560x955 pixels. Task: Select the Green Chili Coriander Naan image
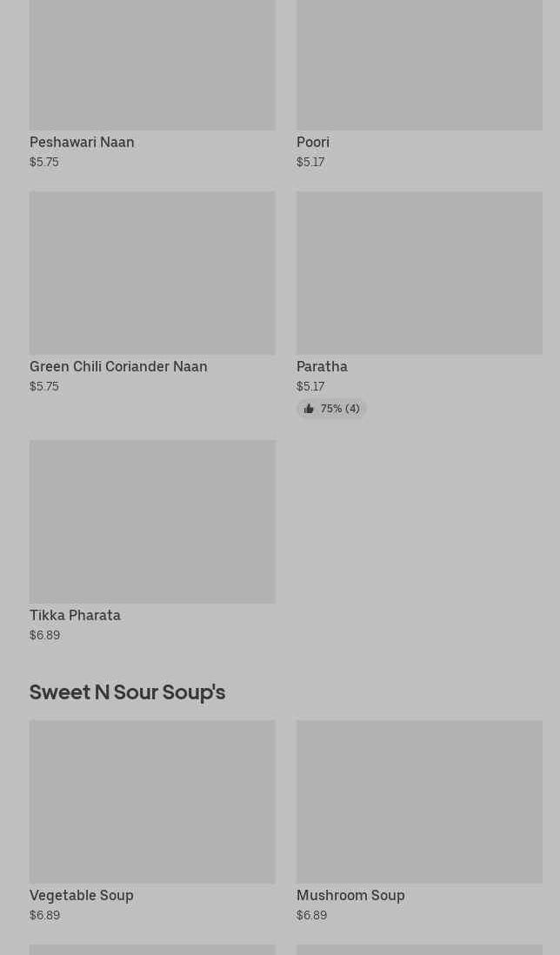[152, 273]
